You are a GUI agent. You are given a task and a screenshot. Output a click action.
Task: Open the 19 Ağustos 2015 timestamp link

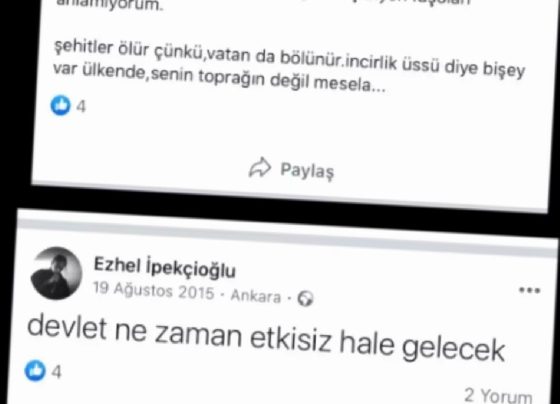[154, 291]
